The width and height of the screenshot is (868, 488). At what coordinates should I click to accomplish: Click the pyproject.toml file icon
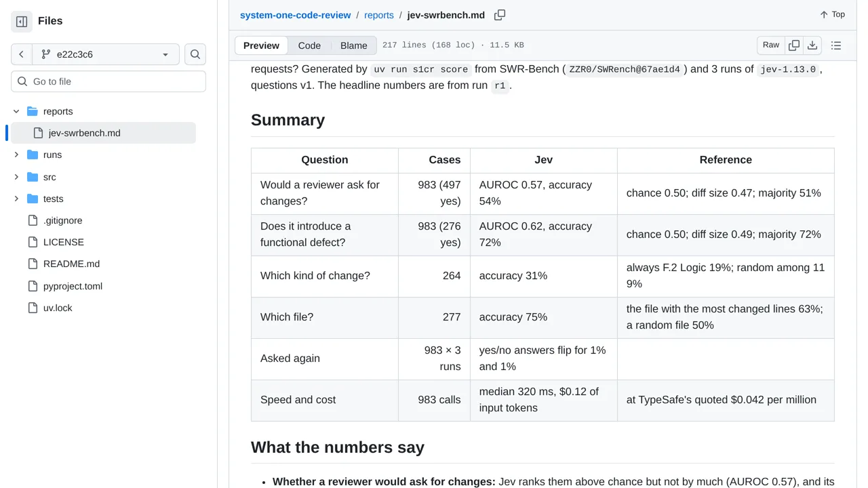pyautogui.click(x=33, y=286)
